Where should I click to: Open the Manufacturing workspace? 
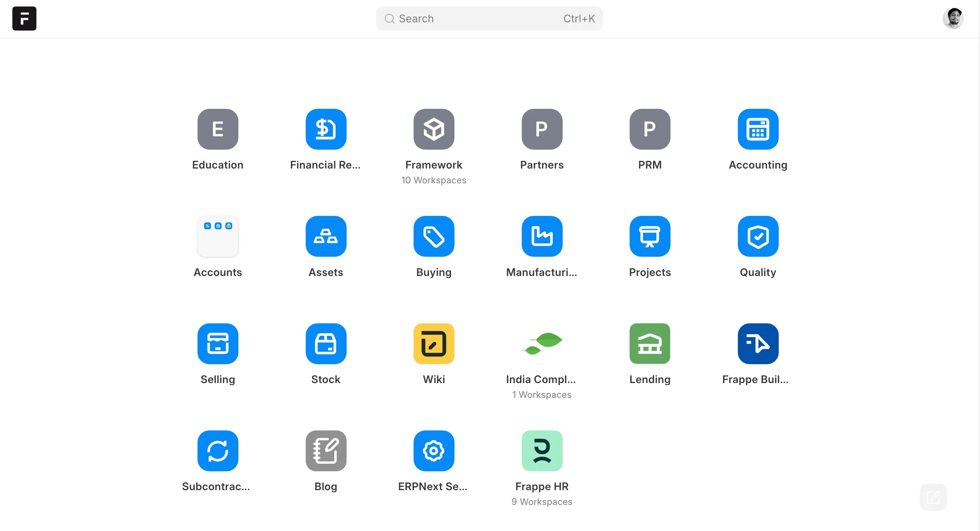pyautogui.click(x=542, y=236)
